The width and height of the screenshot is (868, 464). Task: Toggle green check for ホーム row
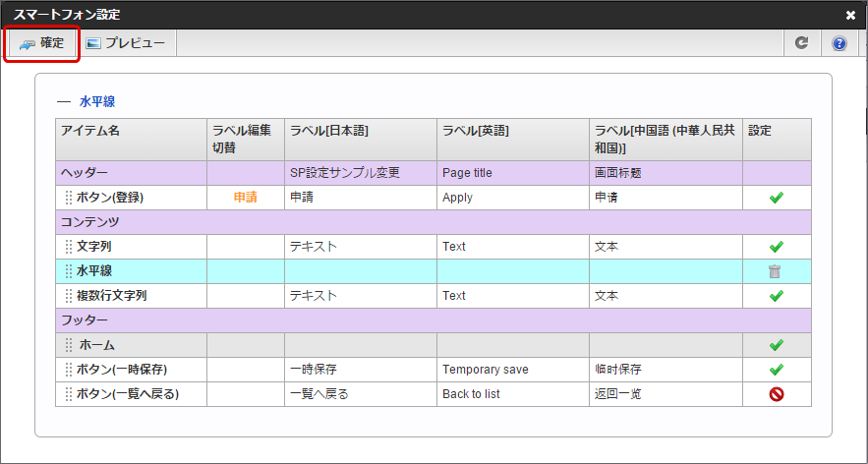coord(776,345)
